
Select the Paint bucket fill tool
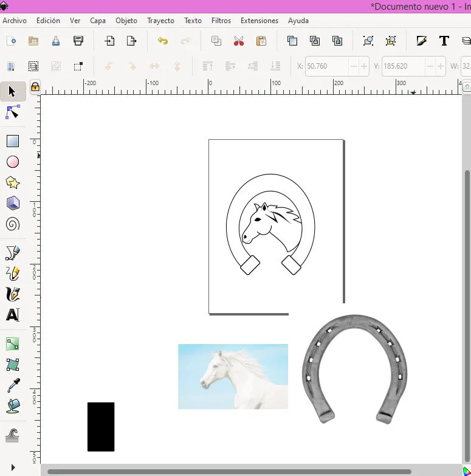[x=13, y=406]
